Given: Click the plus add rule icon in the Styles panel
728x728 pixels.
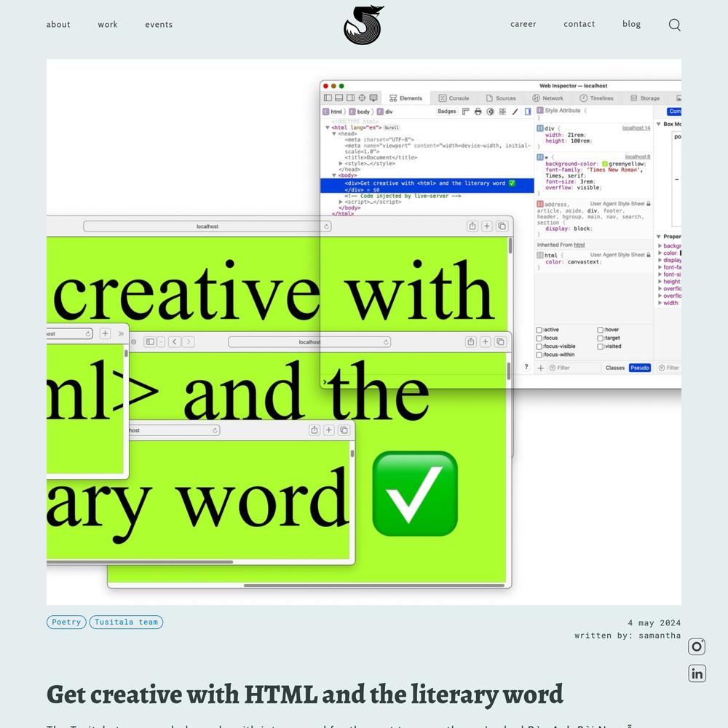Looking at the screenshot, I should [x=540, y=368].
